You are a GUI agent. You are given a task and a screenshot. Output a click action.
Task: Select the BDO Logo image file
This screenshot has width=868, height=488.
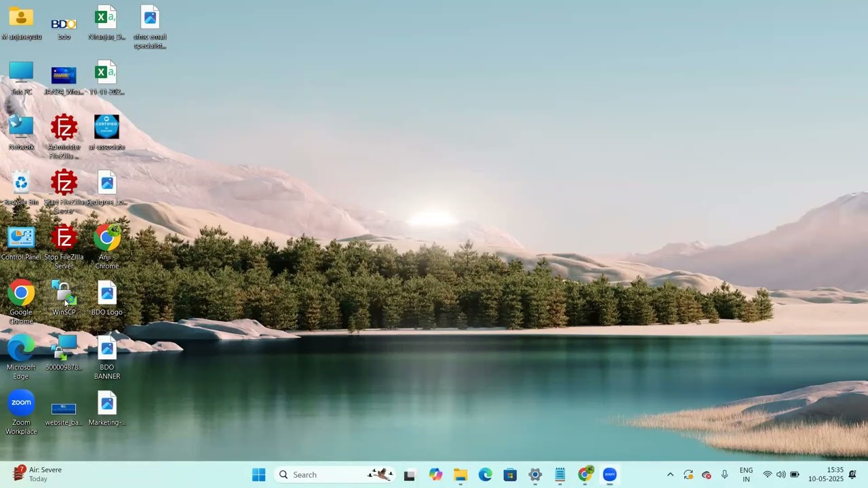[x=106, y=299]
